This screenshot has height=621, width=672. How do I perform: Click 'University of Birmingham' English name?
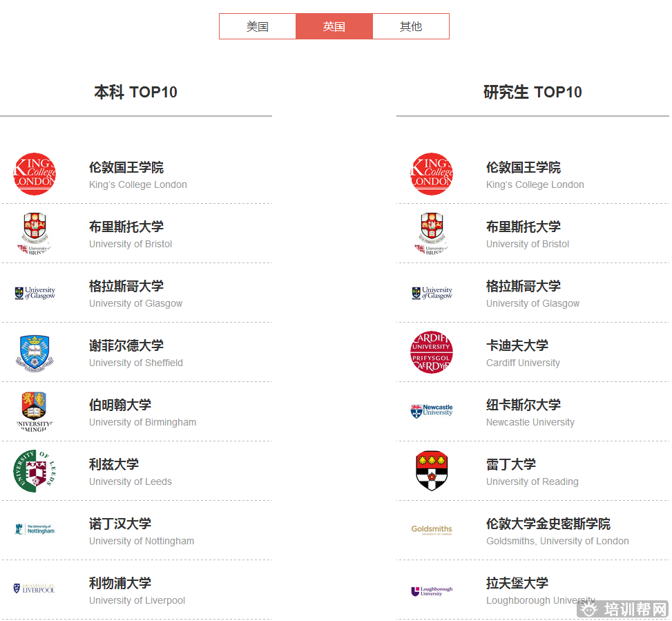coord(143,422)
